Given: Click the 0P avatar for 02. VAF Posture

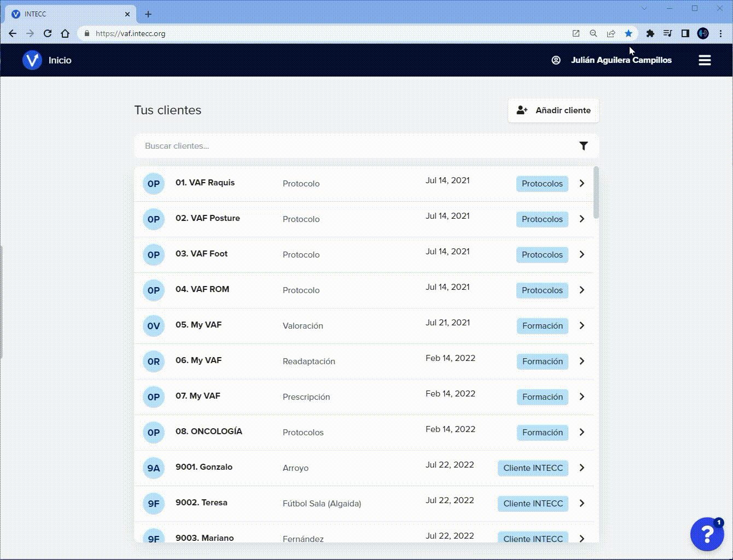Looking at the screenshot, I should pos(154,219).
